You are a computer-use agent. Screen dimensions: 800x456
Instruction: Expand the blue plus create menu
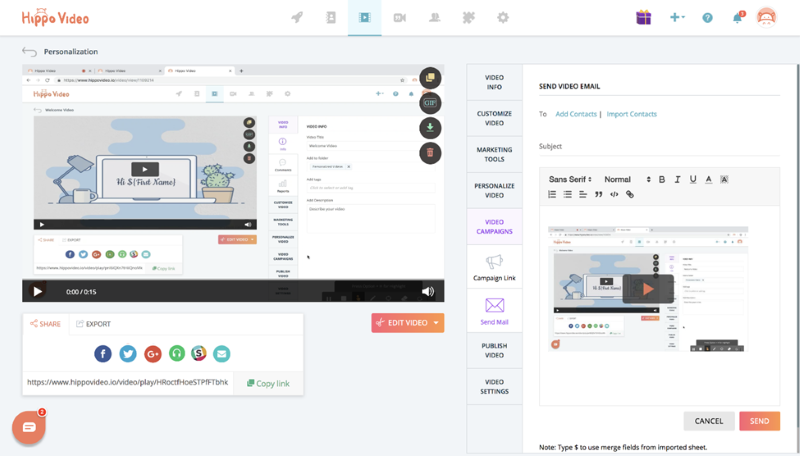tap(677, 17)
